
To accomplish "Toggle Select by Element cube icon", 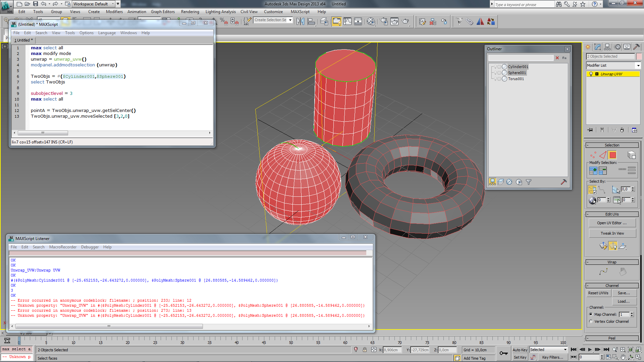I will (x=632, y=155).
